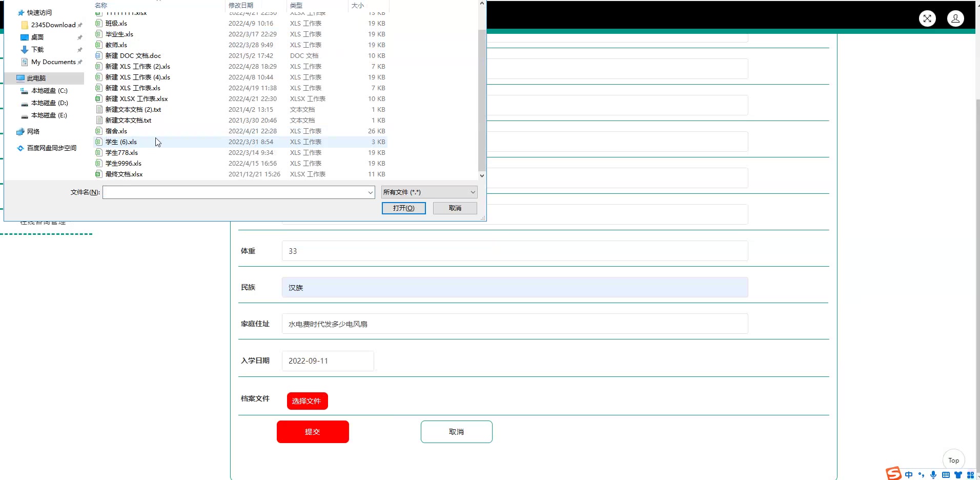Click the fullscreen expand icon in header

coord(927,18)
